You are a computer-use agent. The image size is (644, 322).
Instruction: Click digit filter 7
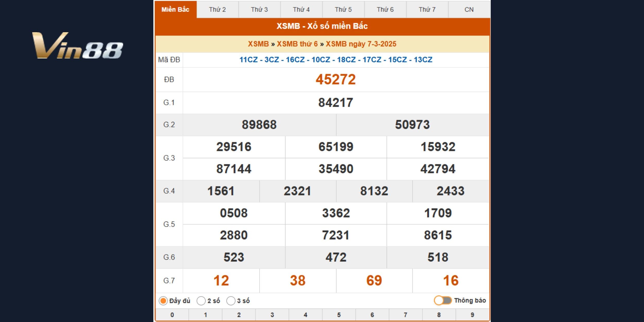pos(405,315)
